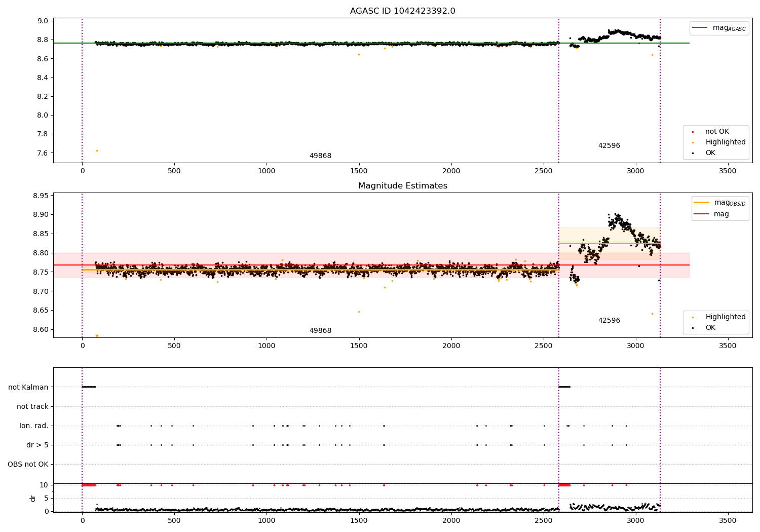
Task: Click the '8.60' y-axis tick in the middle plot
Action: click(41, 330)
